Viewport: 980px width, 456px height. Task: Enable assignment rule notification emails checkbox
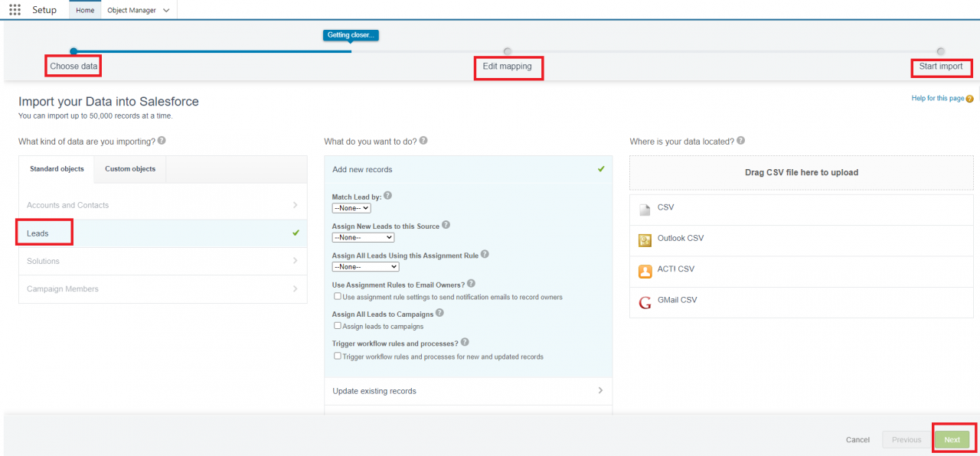(x=338, y=296)
